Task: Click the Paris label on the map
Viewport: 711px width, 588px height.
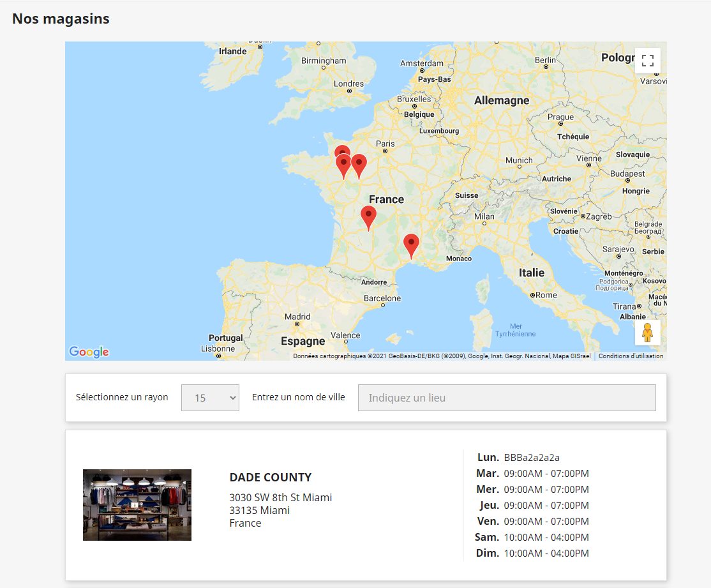Action: pyautogui.click(x=385, y=144)
